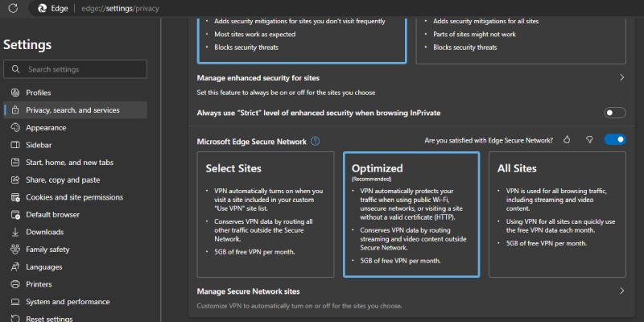Choose the Optimized (Recommended) VPN card
The image size is (644, 322).
point(411,214)
